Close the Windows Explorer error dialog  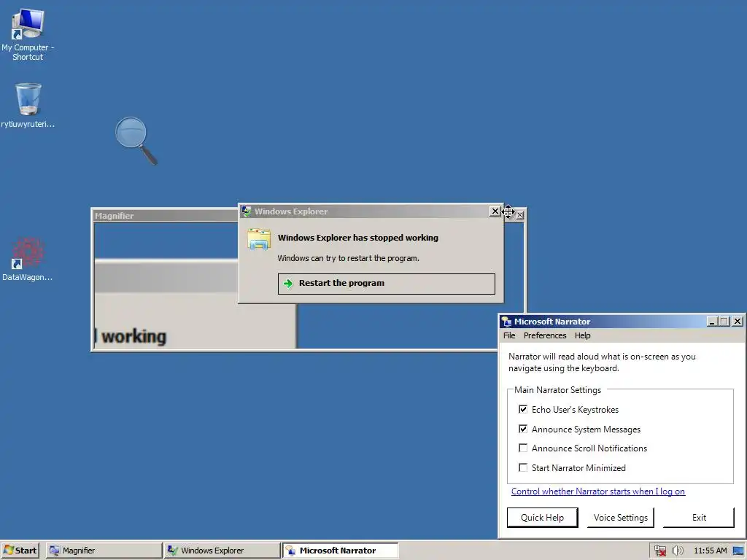point(495,211)
